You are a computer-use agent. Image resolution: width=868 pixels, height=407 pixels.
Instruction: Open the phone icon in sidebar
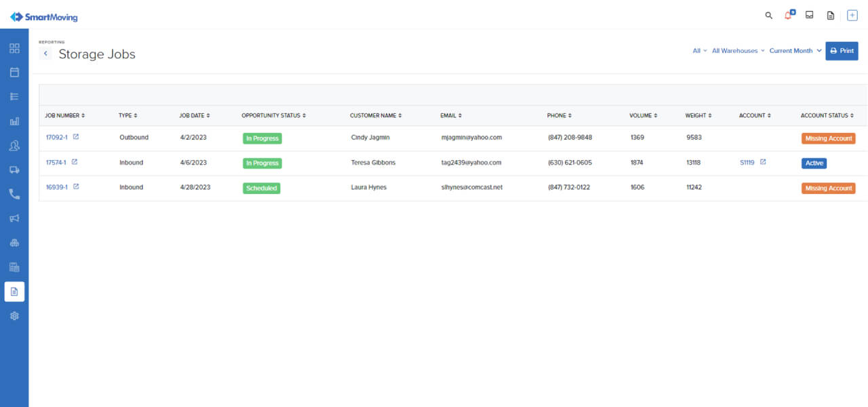click(14, 194)
